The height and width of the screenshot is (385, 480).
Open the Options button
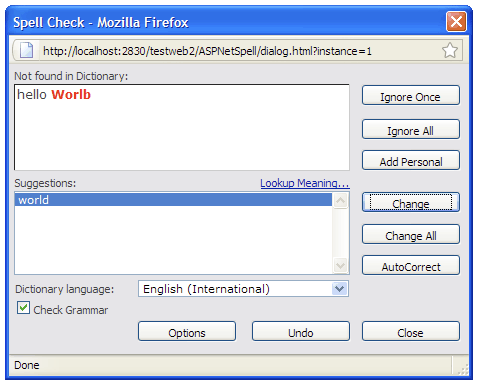click(x=187, y=331)
